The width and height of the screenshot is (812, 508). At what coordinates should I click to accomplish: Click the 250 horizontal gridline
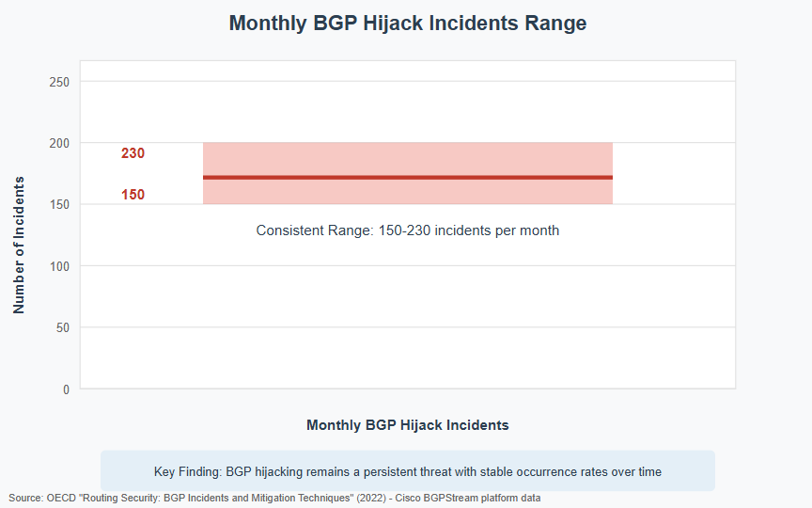408,82
